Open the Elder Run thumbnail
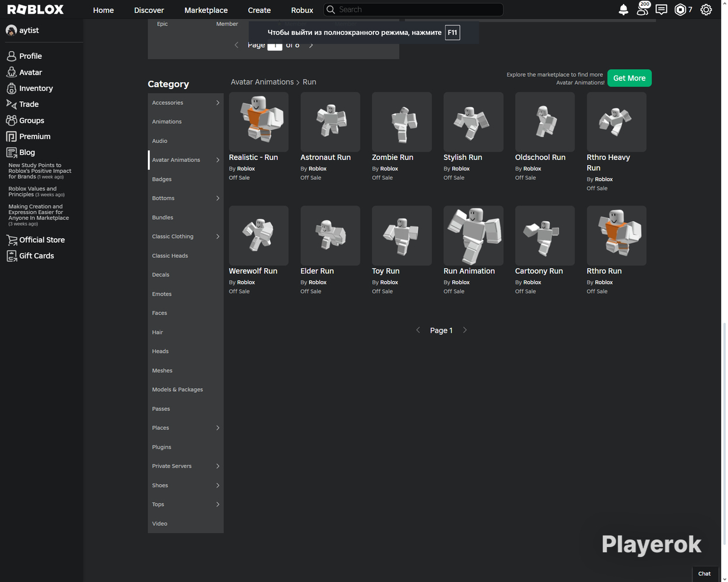Screen dimensions: 728x582 click(x=330, y=235)
